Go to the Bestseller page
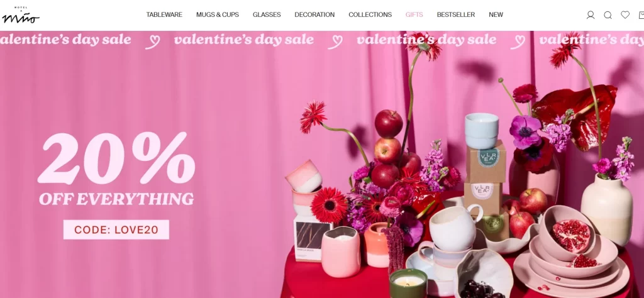Screen dimensions: 644x298 (456, 15)
